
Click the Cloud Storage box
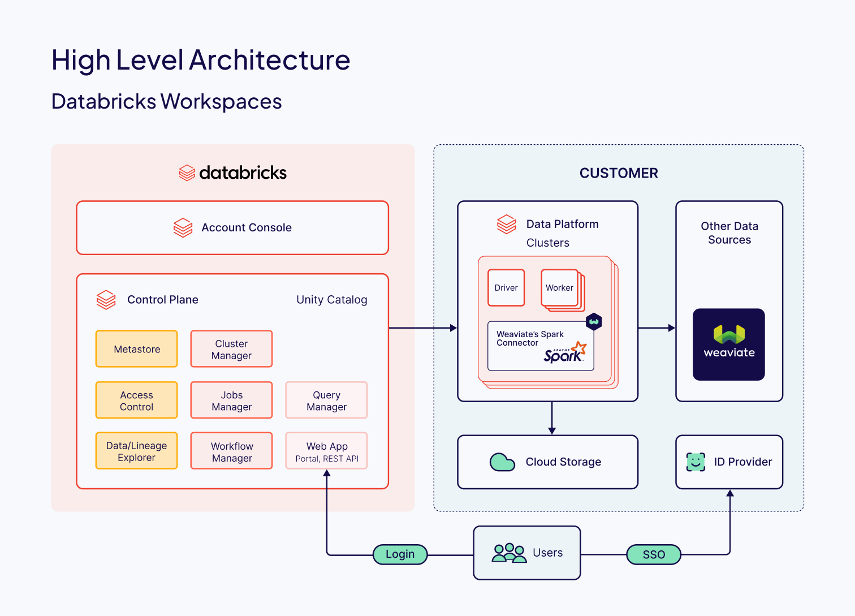pyautogui.click(x=548, y=462)
